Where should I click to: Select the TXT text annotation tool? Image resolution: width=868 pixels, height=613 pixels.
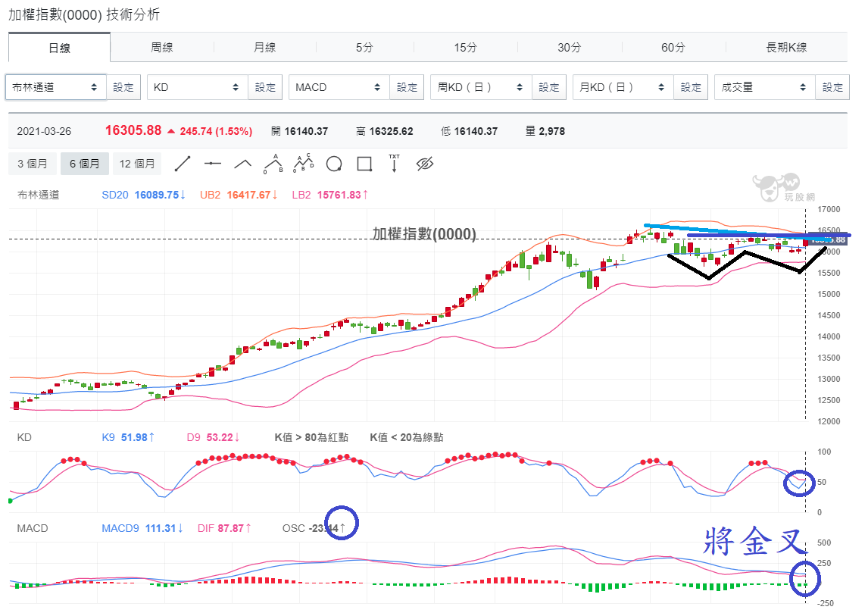394,164
